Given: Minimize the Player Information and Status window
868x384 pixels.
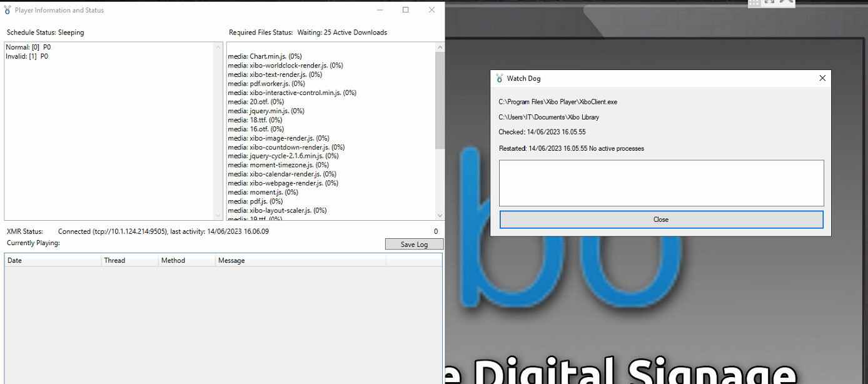Looking at the screenshot, I should click(x=380, y=10).
